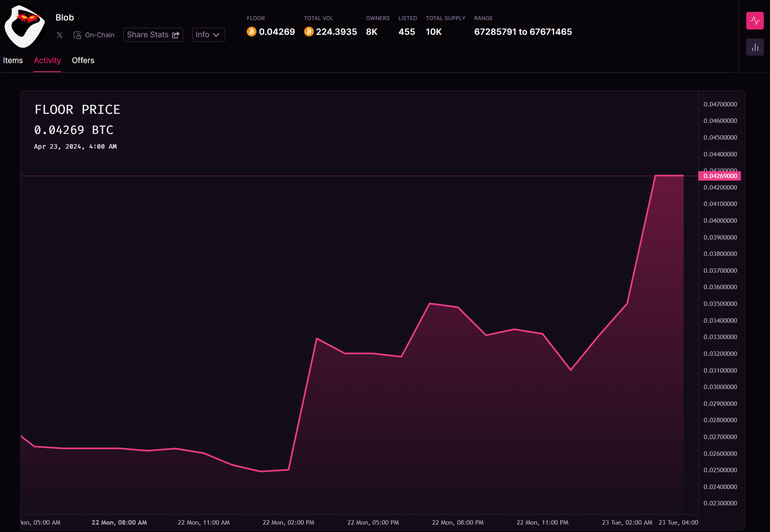Click the Bitcoin icon beside total volume
Image resolution: width=770 pixels, height=532 pixels.
click(309, 32)
